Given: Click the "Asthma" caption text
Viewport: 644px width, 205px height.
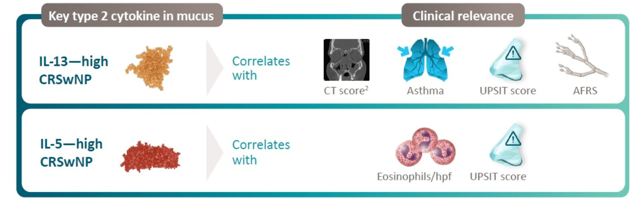Looking at the screenshot, I should pos(425,90).
